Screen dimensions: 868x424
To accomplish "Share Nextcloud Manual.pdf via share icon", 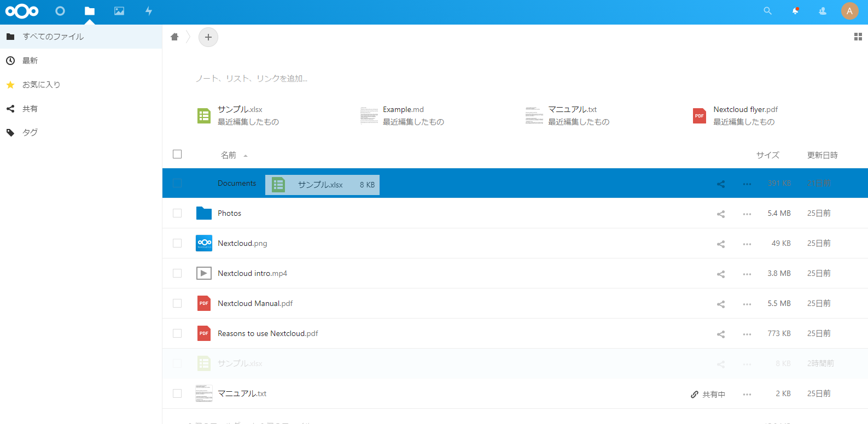I will click(x=721, y=304).
